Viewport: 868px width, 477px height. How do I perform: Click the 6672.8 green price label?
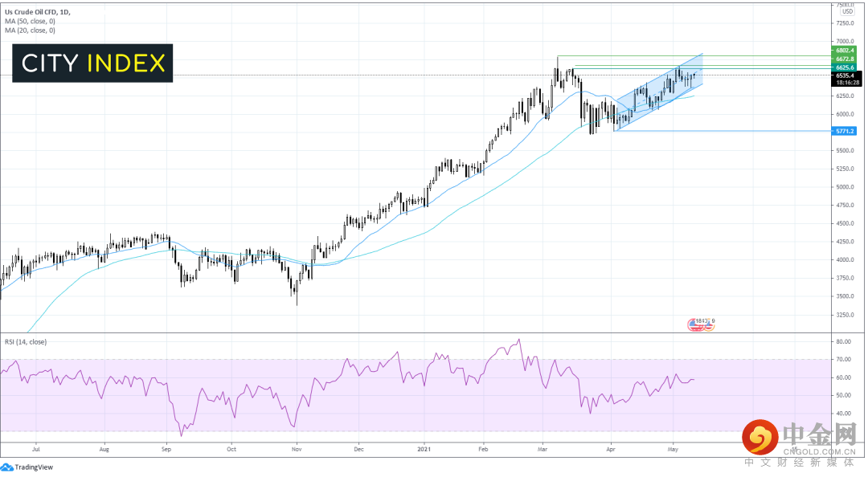click(845, 59)
